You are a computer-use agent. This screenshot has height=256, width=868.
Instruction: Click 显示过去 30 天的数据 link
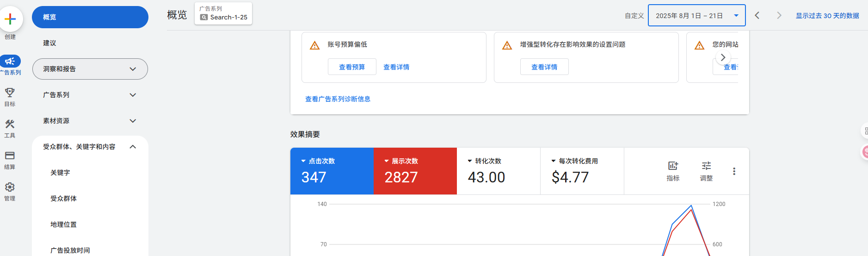point(827,16)
